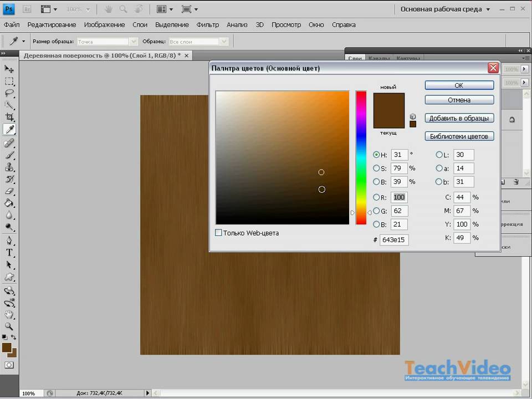The height and width of the screenshot is (399, 532).
Task: Select the Lab a radio button
Action: 439,168
